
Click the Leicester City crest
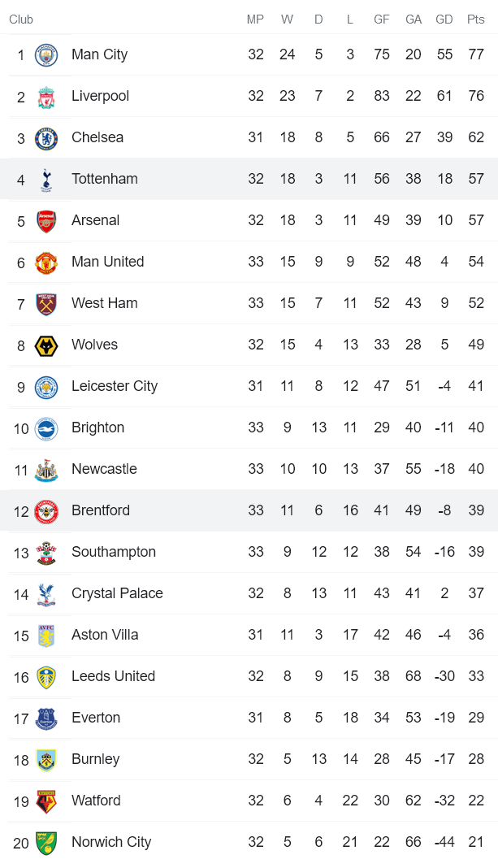pos(46,387)
